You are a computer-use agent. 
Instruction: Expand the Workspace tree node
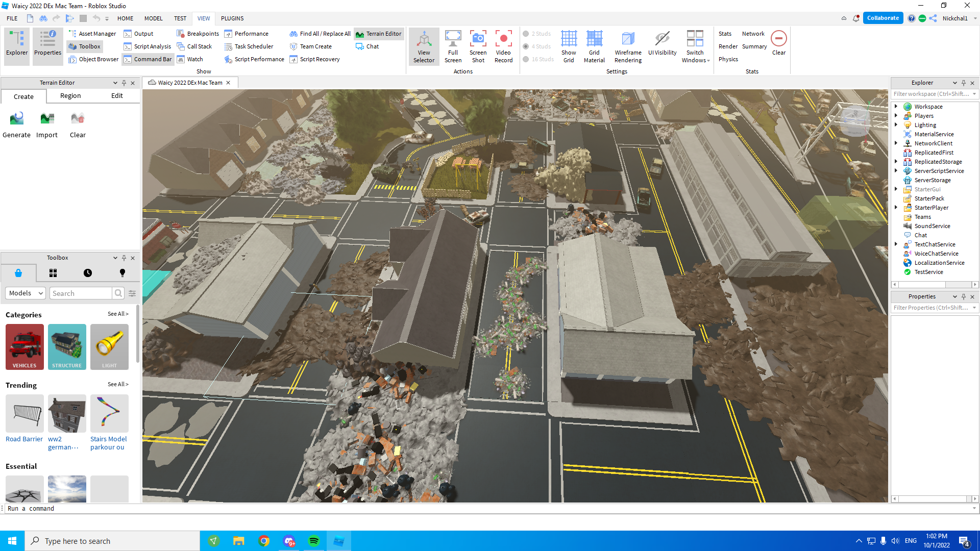click(896, 106)
